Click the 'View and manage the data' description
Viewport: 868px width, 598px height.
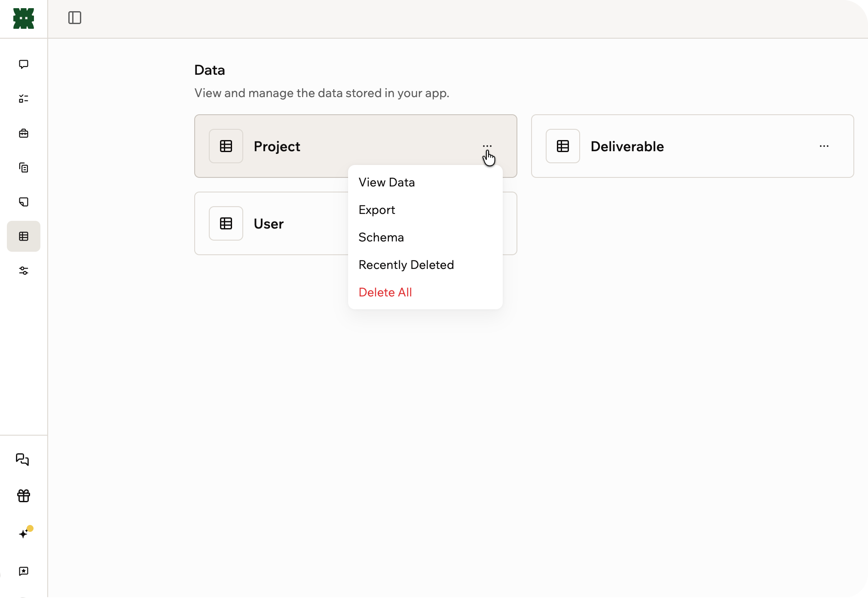[x=322, y=93]
